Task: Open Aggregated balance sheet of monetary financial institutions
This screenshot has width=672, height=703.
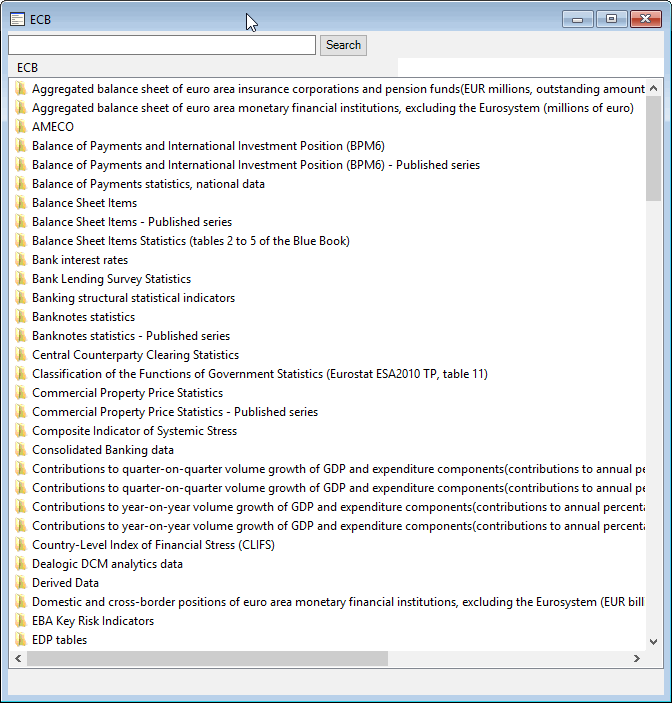Action: pos(333,108)
